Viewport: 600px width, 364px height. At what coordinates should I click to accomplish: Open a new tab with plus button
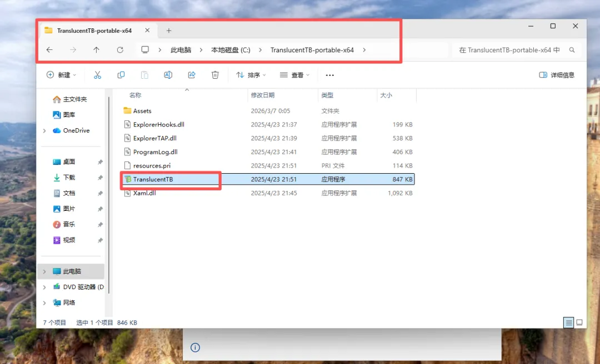pyautogui.click(x=169, y=31)
